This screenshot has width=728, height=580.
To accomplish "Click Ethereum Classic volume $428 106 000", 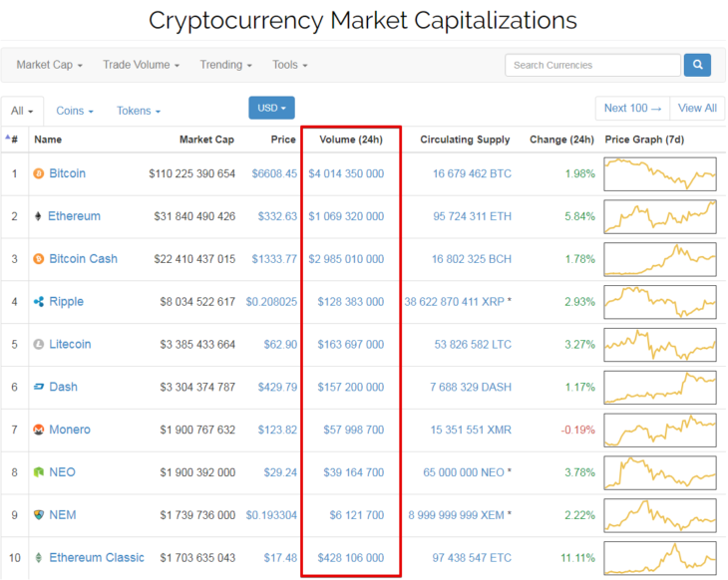I will tap(350, 558).
